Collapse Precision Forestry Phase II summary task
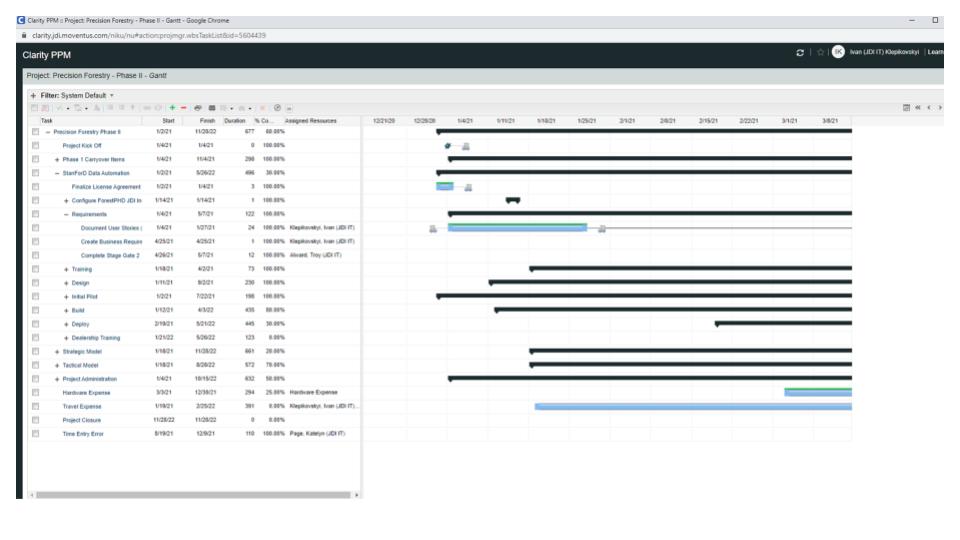Image resolution: width=960 pixels, height=540 pixels. point(48,132)
